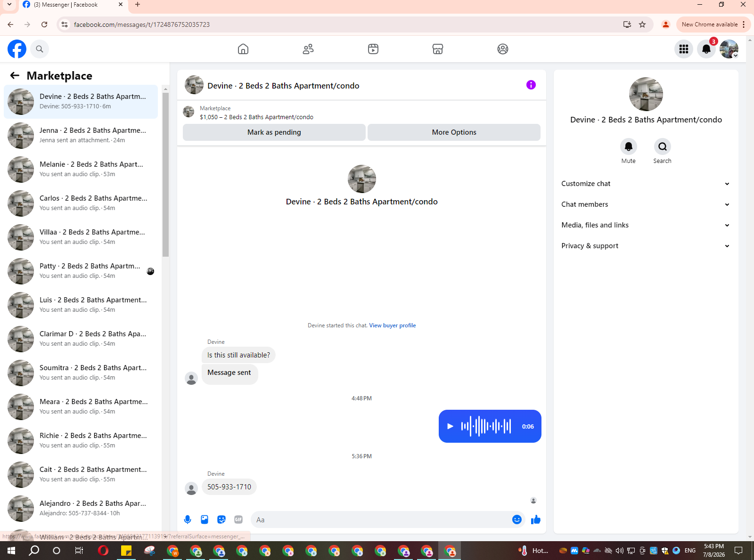Open the Facebook menu grid icon
754x560 pixels.
684,49
